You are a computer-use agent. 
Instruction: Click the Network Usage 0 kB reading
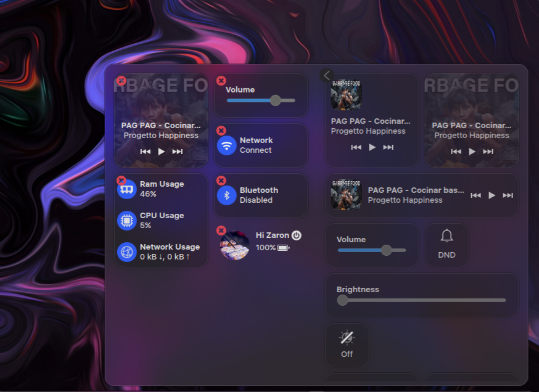point(165,256)
